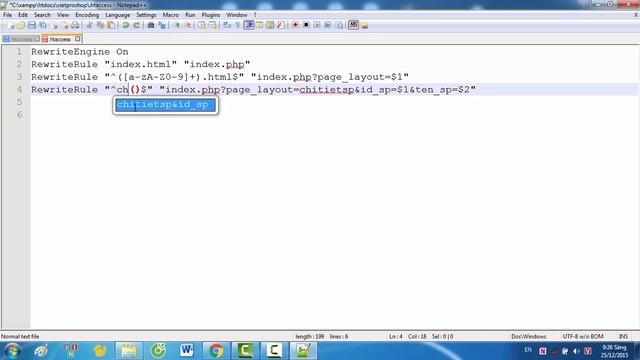The width and height of the screenshot is (640, 360).
Task: Click the Dos\Windows line-ending status field
Action: tap(529, 337)
